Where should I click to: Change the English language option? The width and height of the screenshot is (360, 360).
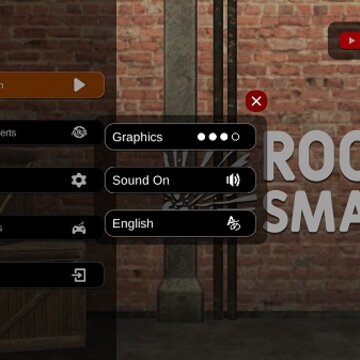180,224
